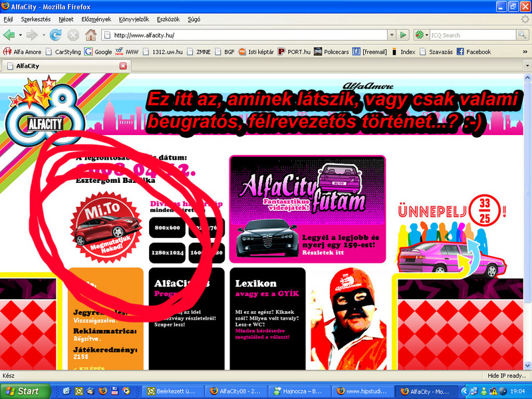Open the ZMNE bookmark

pos(199,52)
